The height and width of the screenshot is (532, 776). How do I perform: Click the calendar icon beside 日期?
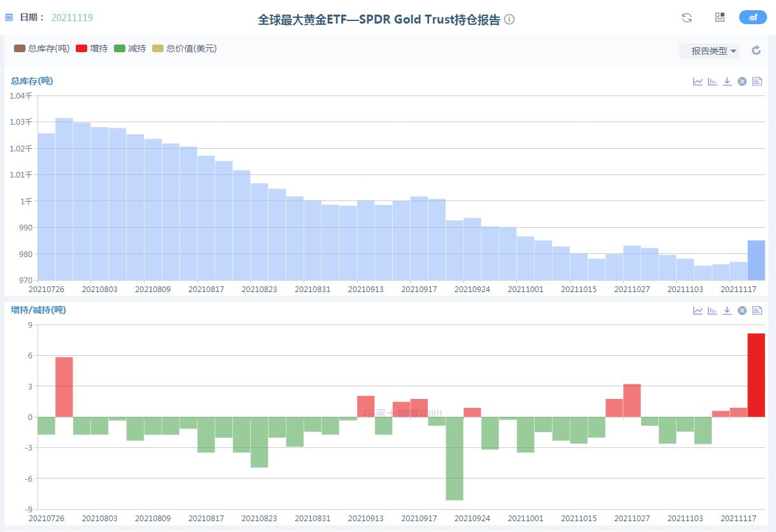point(9,18)
